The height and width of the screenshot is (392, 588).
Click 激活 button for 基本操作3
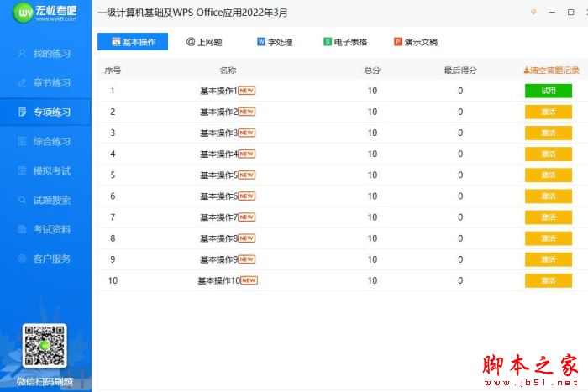point(549,133)
